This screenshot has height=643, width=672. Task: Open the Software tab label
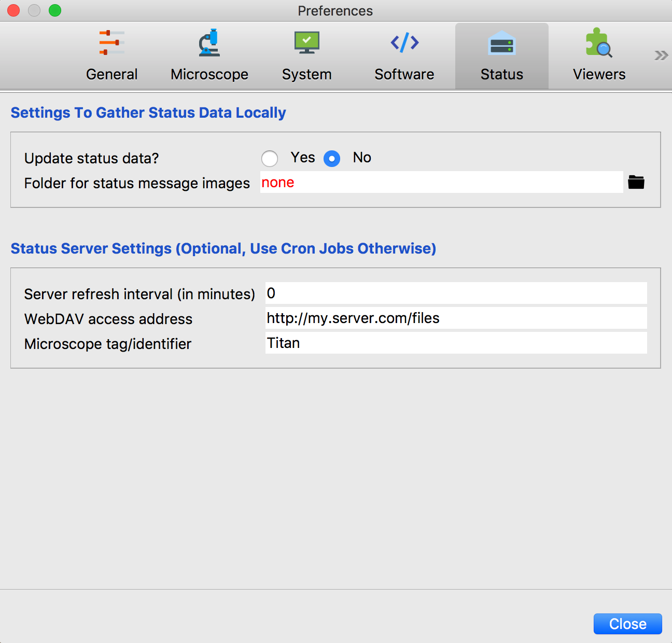click(404, 75)
